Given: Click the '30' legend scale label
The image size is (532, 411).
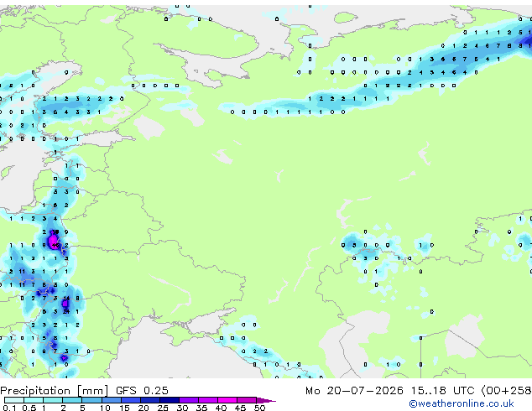Looking at the screenshot, I should coord(182,408).
